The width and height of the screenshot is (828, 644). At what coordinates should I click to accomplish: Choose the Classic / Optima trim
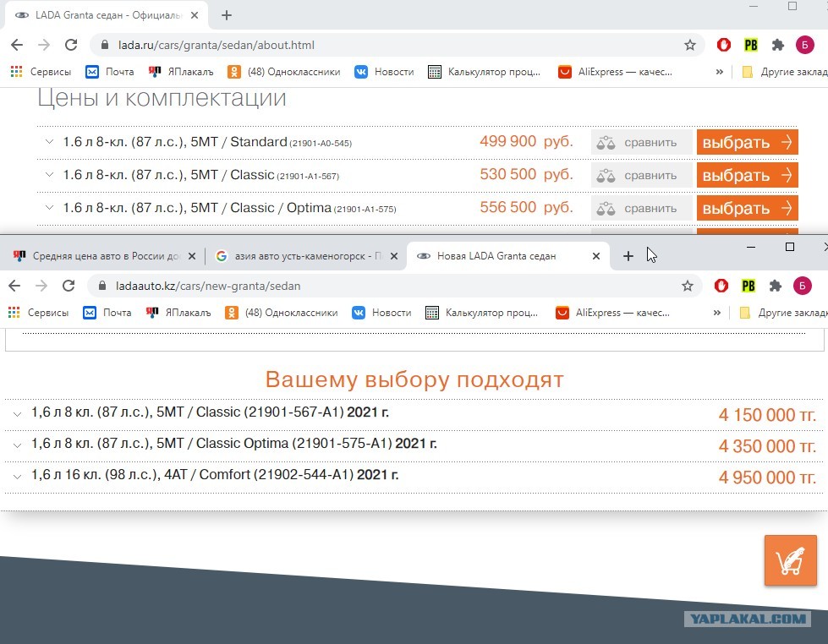(x=747, y=208)
